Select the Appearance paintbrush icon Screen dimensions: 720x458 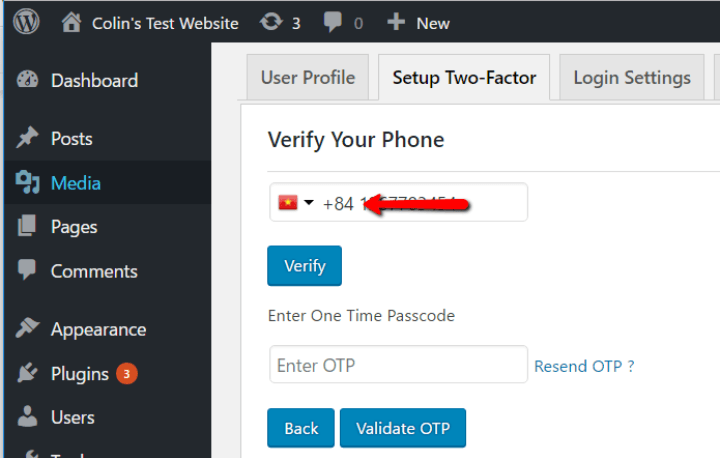[28, 328]
